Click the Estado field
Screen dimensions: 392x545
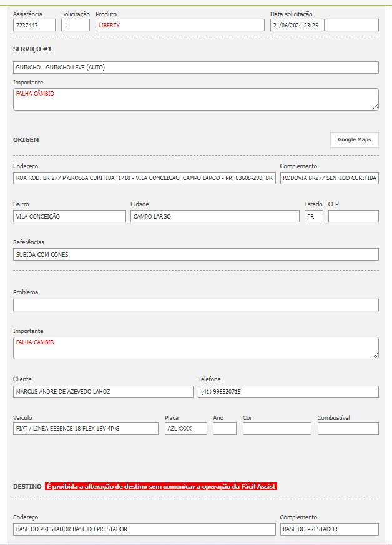[x=313, y=216]
